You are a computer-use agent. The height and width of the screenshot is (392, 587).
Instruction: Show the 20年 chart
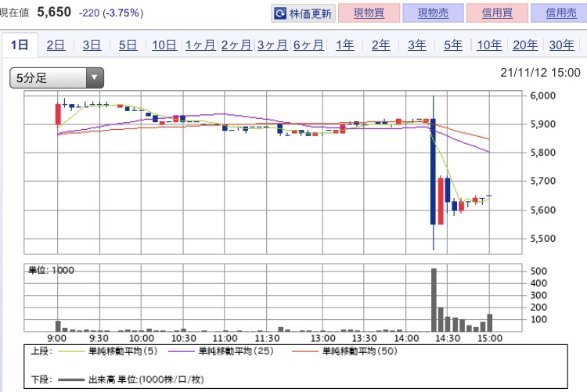point(525,45)
